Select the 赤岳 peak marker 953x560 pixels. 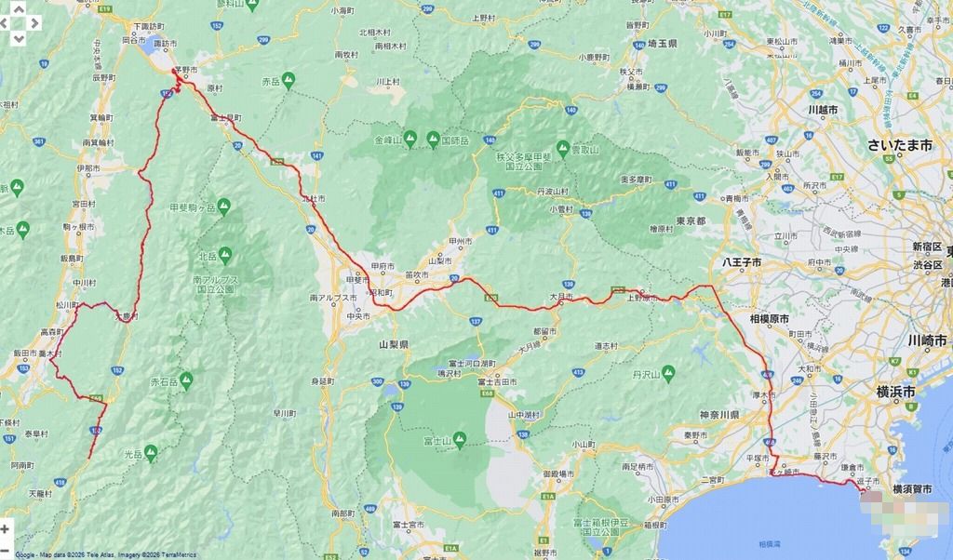[289, 81]
